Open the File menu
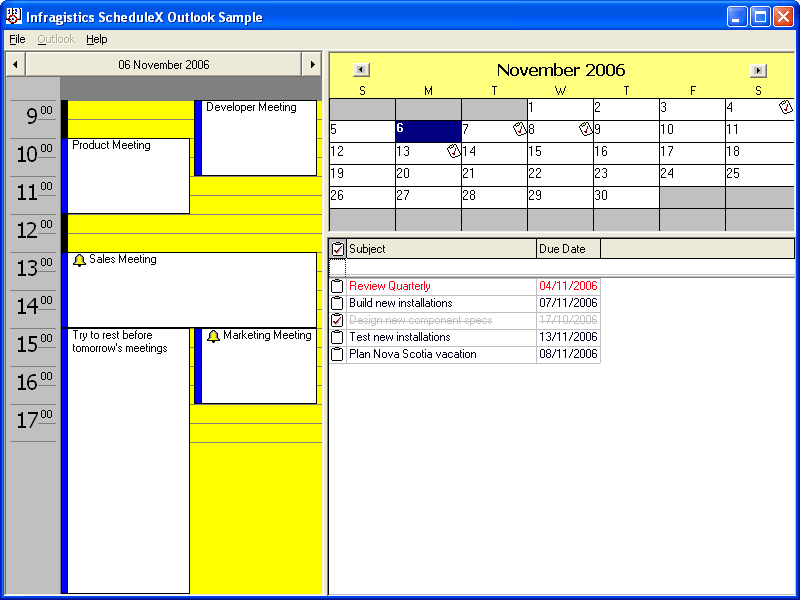This screenshot has width=800, height=600. pos(17,39)
